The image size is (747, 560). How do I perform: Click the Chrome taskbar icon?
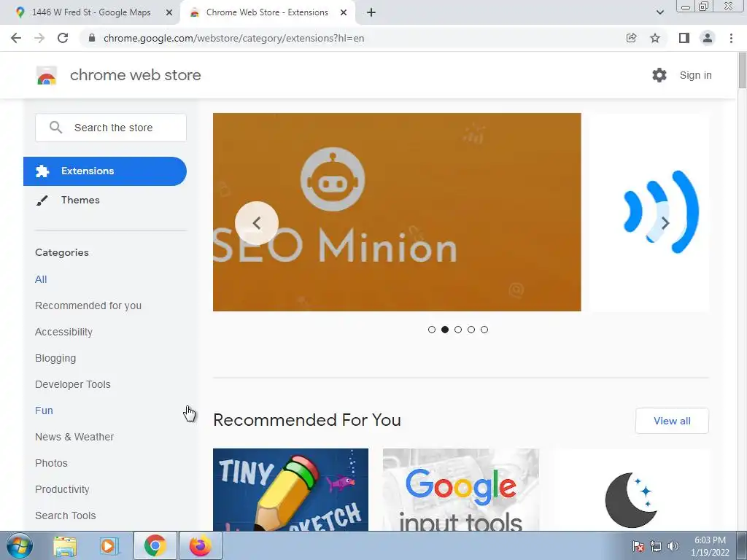155,545
